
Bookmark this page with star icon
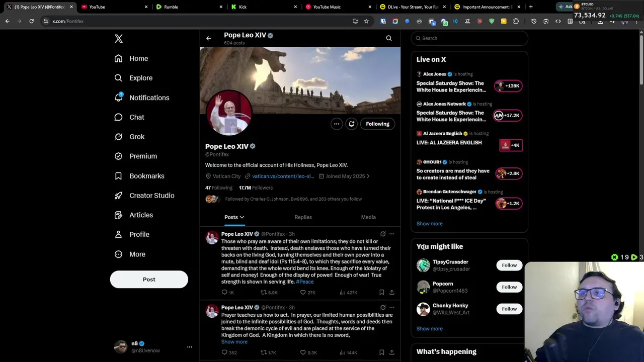pyautogui.click(x=366, y=21)
